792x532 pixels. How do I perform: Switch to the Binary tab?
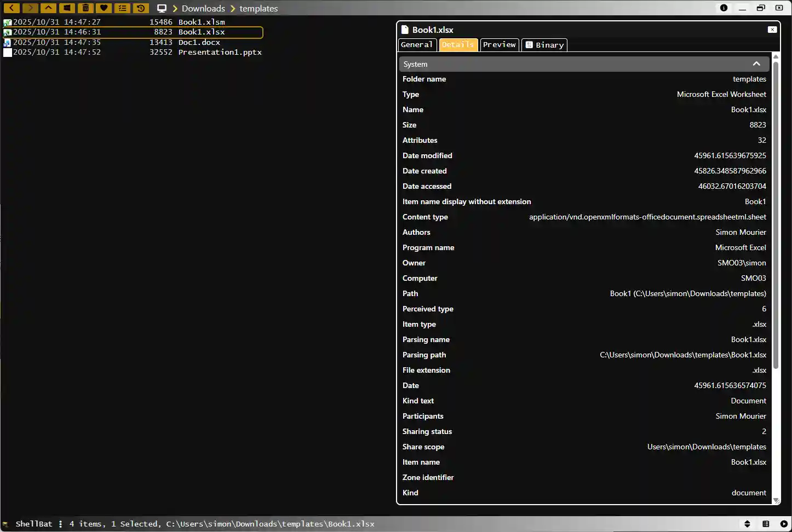(x=544, y=45)
